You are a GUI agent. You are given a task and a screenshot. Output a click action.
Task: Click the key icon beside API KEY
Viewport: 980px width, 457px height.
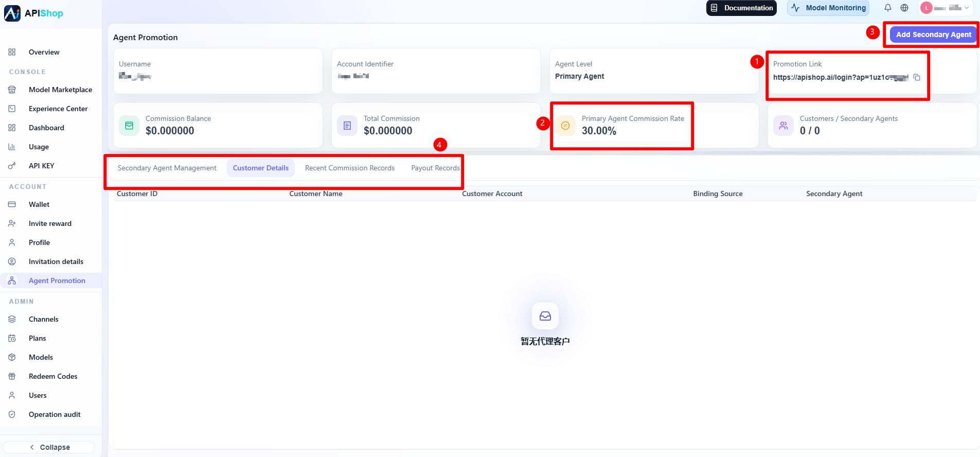point(12,166)
